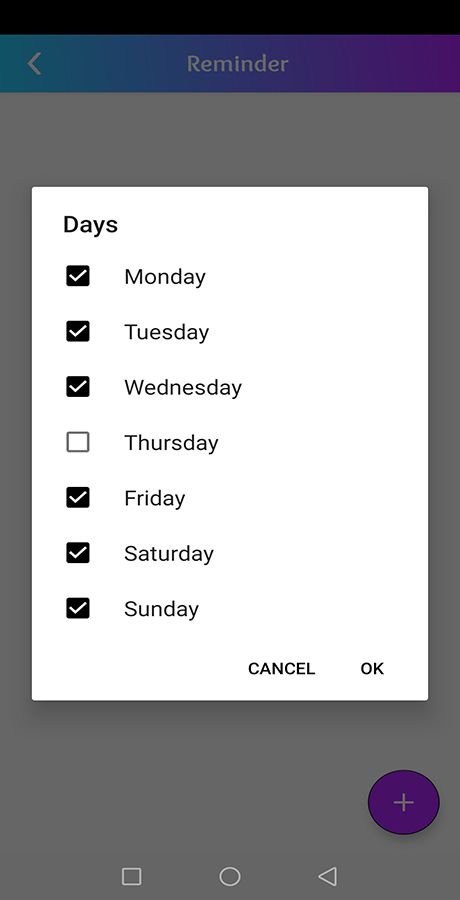Click the Reminder title in header
The image size is (460, 900).
click(x=237, y=64)
